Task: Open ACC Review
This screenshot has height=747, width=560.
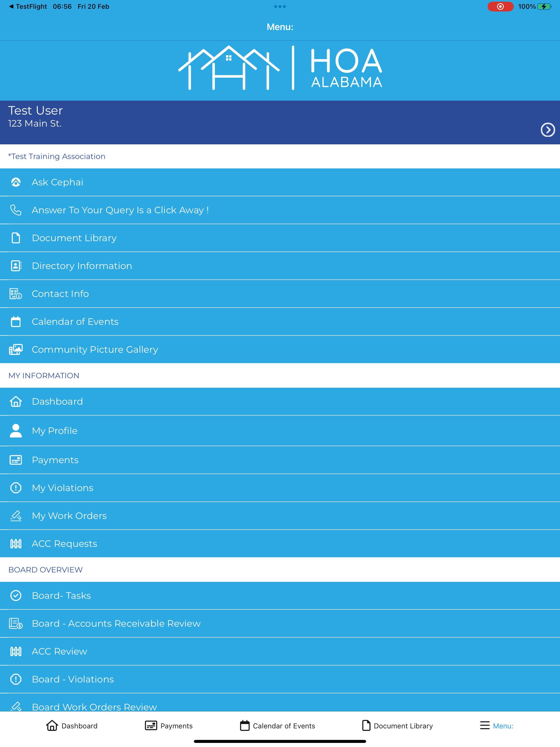Action: pyautogui.click(x=280, y=651)
